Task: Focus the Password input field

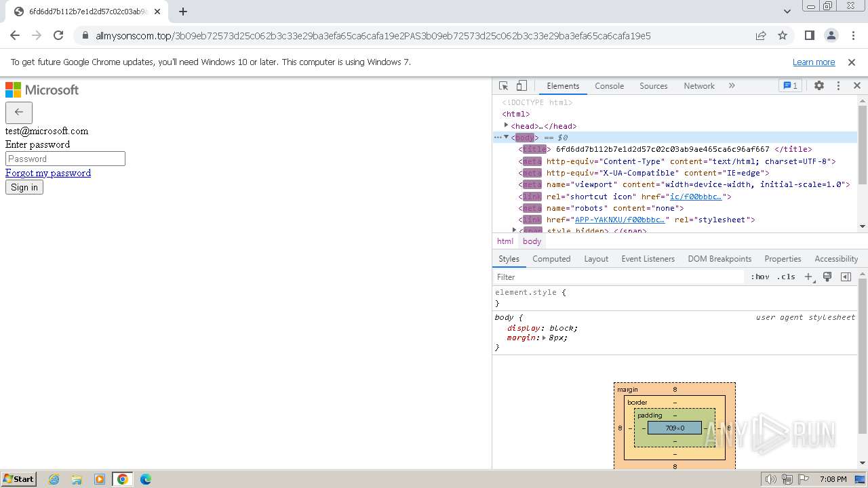Action: (x=65, y=159)
